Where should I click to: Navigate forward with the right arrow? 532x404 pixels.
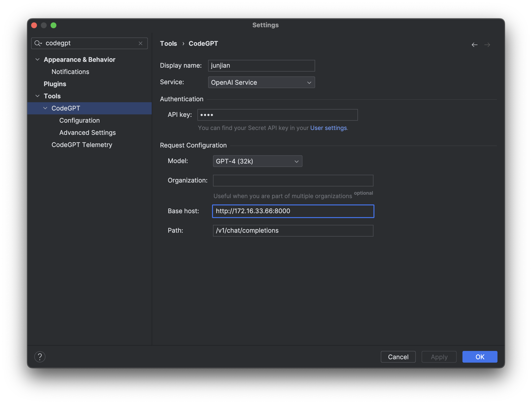tap(487, 45)
